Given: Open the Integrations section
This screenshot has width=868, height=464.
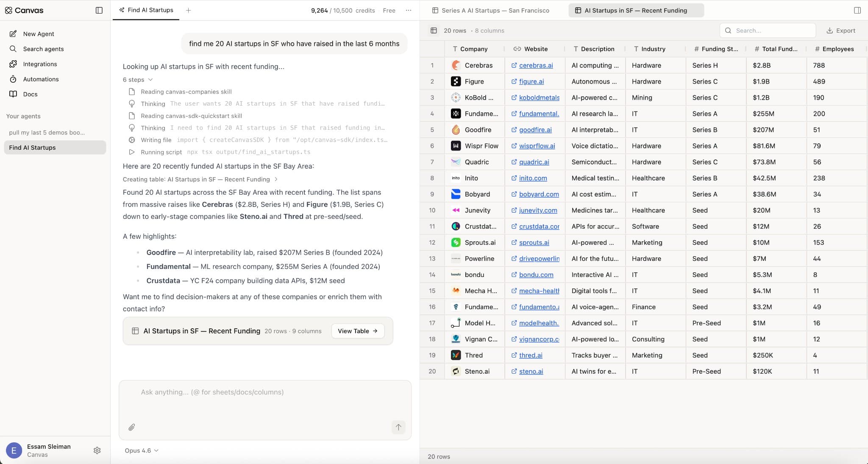Looking at the screenshot, I should [x=40, y=64].
